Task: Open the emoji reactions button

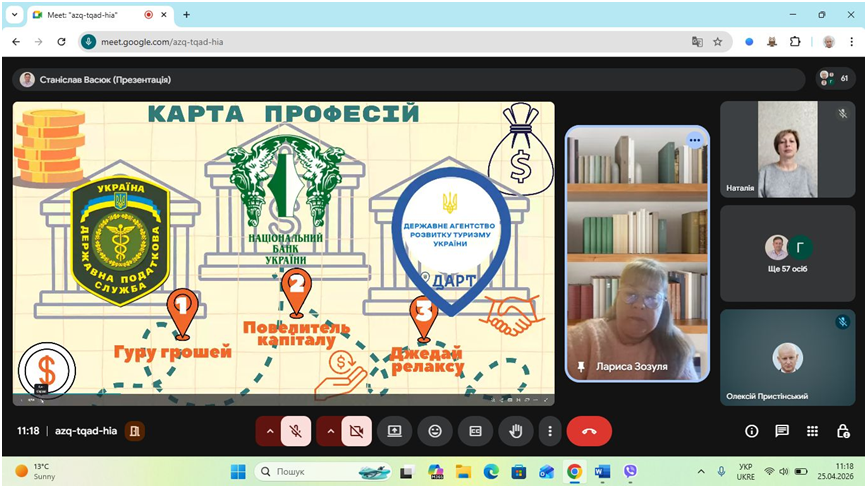Action: coord(435,431)
